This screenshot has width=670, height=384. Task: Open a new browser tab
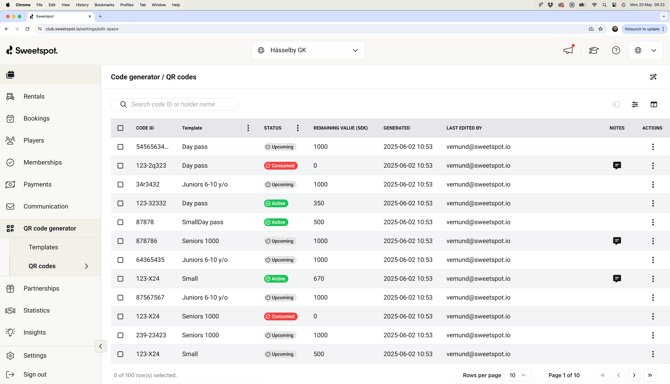pos(100,16)
